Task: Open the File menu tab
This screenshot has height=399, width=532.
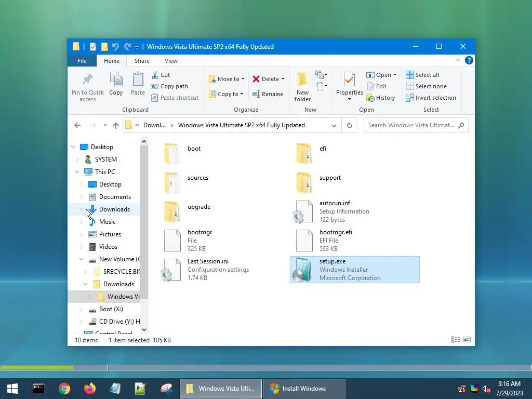Action: (x=82, y=61)
